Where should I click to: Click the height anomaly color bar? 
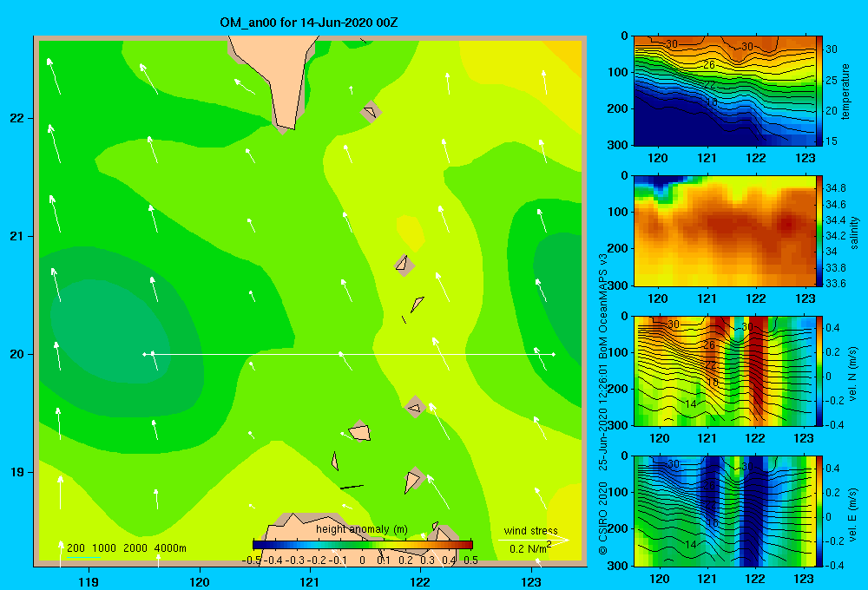[x=363, y=545]
